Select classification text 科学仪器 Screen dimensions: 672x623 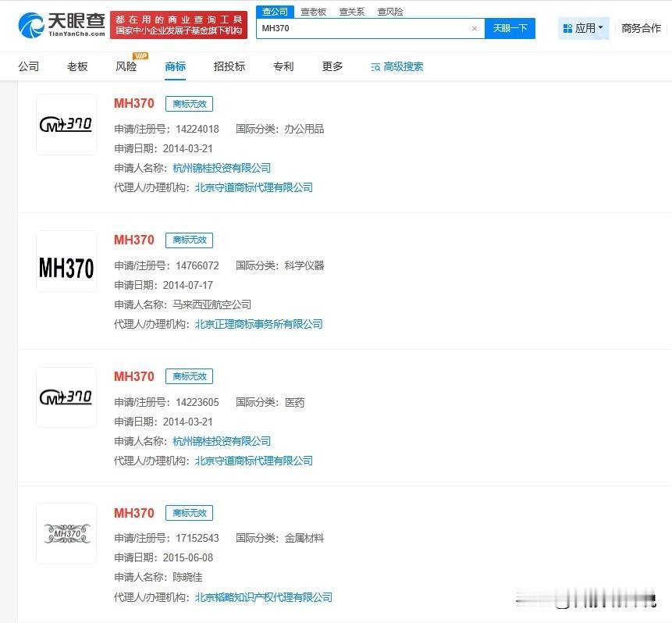coord(304,266)
